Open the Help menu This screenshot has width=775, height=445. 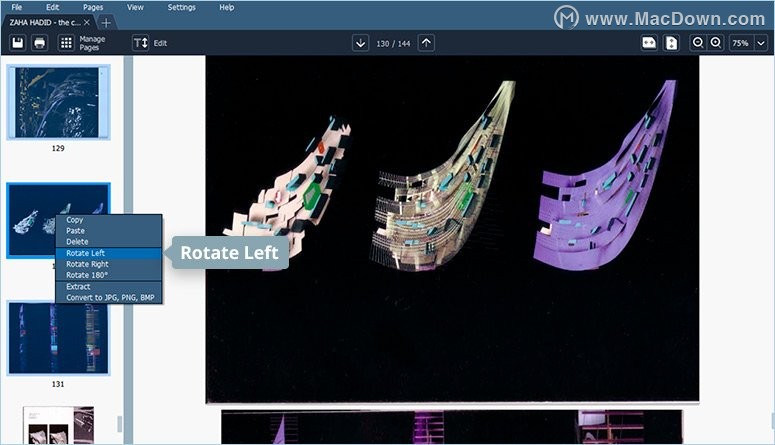(x=226, y=7)
